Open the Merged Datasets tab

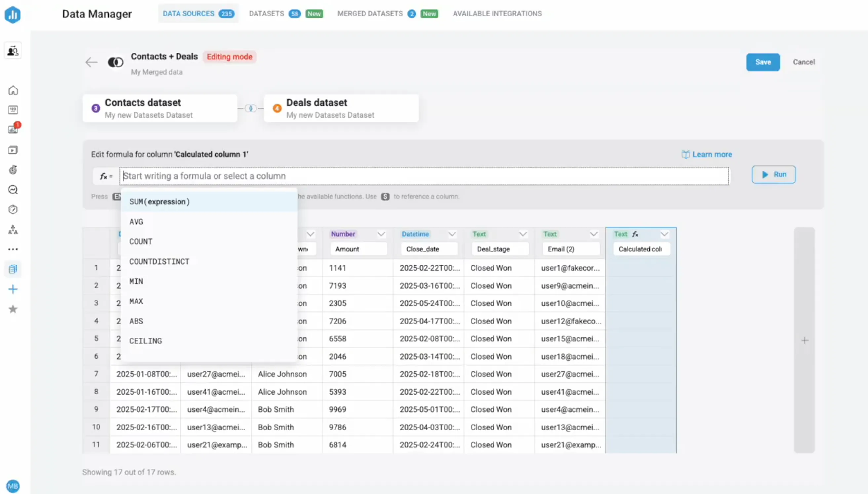click(370, 14)
